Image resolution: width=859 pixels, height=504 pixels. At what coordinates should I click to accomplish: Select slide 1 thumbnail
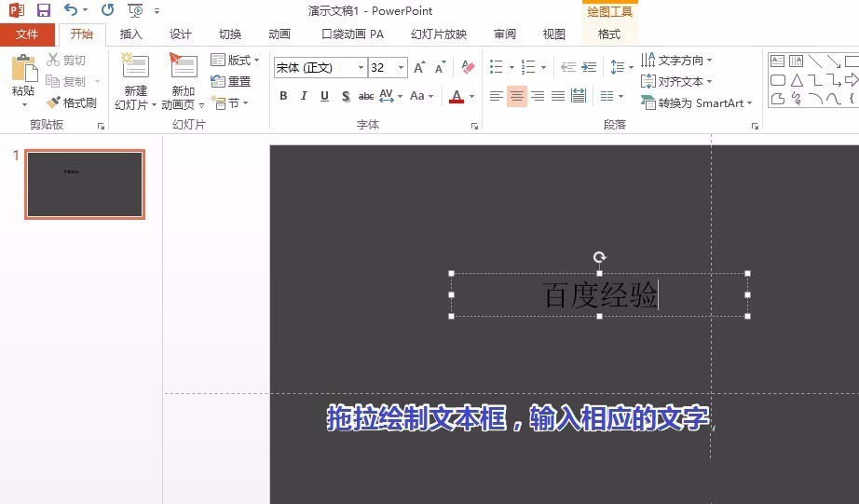point(85,184)
